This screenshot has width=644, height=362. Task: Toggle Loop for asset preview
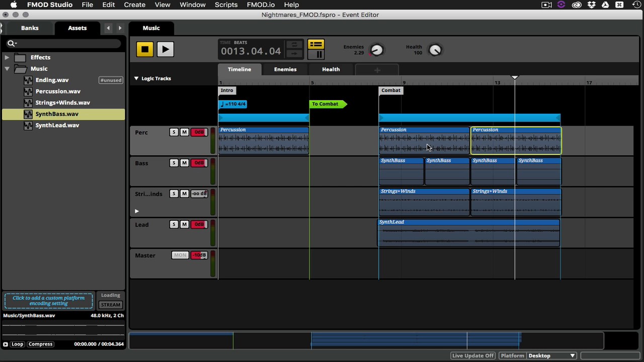click(17, 344)
